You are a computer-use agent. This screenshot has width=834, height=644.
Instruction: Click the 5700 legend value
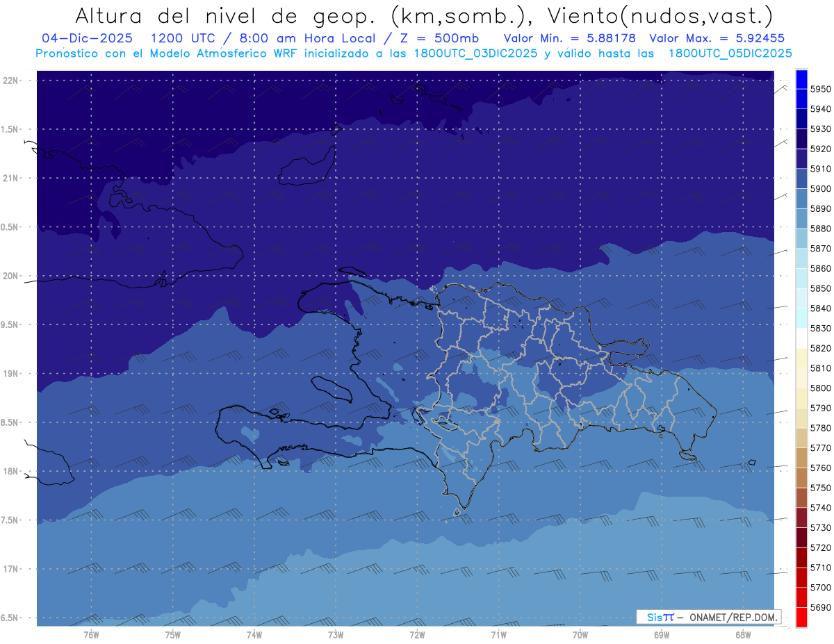tap(820, 588)
